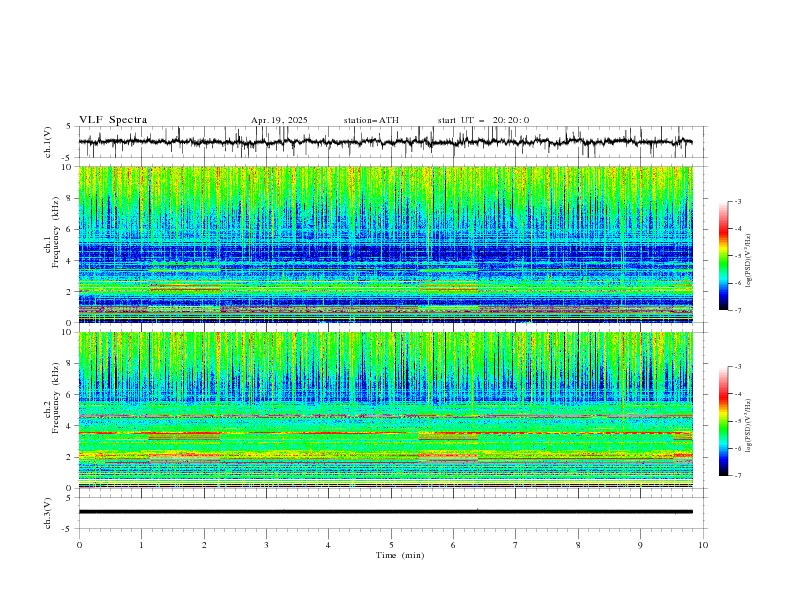Click time axis tick label "1"
Screen dimensions: 792x612
(x=141, y=545)
